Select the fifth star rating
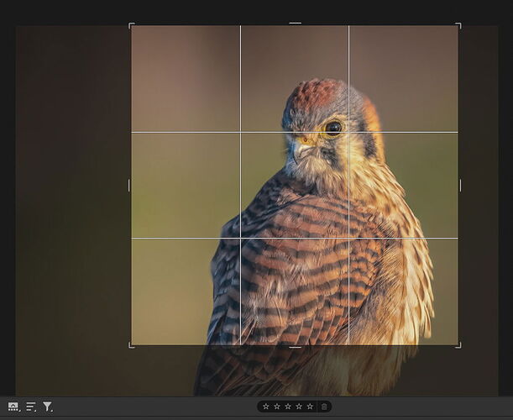This screenshot has width=513, height=420. 310,407
